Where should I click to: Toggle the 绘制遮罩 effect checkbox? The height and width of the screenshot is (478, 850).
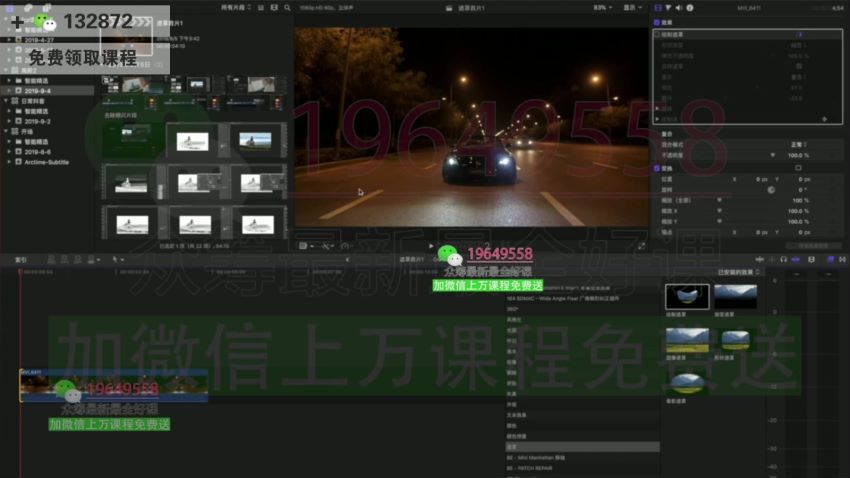point(657,34)
